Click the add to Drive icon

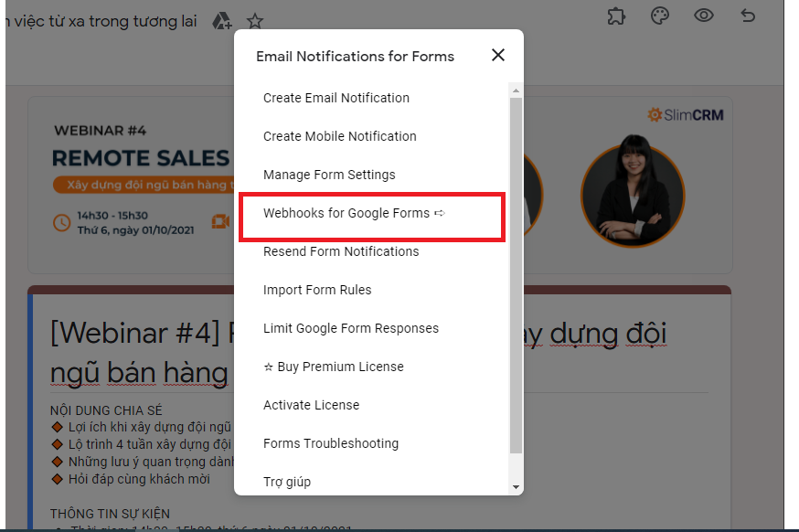221,21
